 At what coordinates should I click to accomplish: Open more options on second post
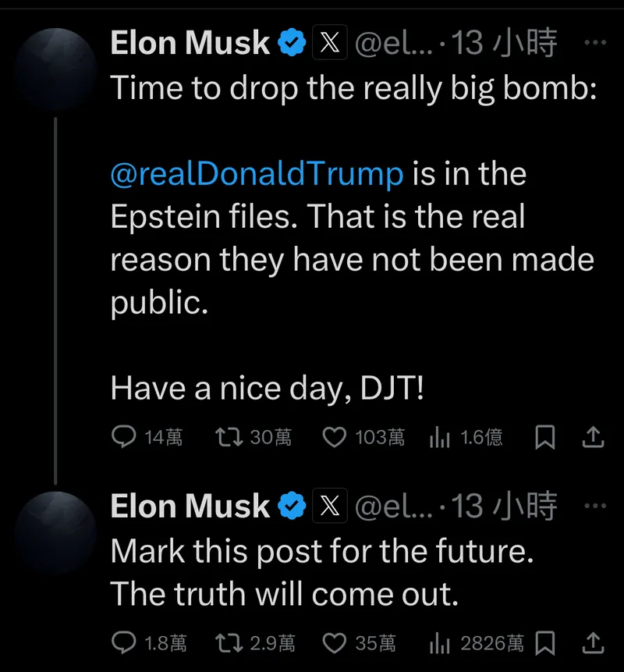(x=594, y=506)
